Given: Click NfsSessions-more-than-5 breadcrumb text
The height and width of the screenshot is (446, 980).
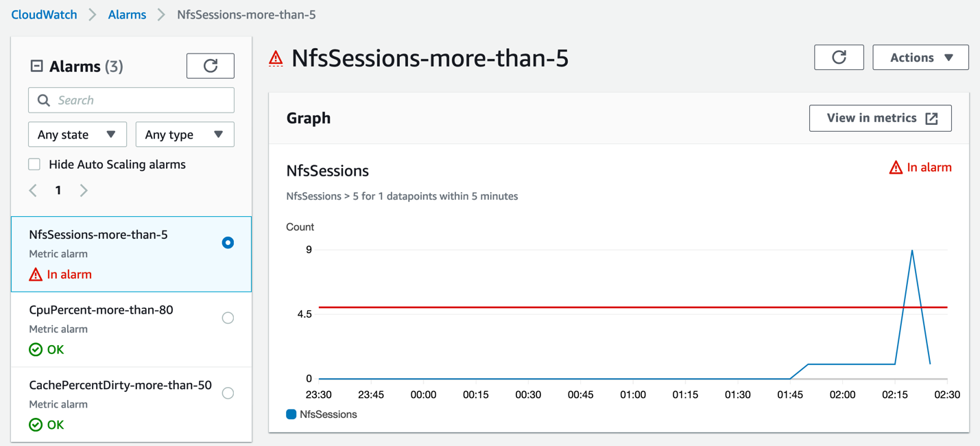Looking at the screenshot, I should (x=246, y=14).
